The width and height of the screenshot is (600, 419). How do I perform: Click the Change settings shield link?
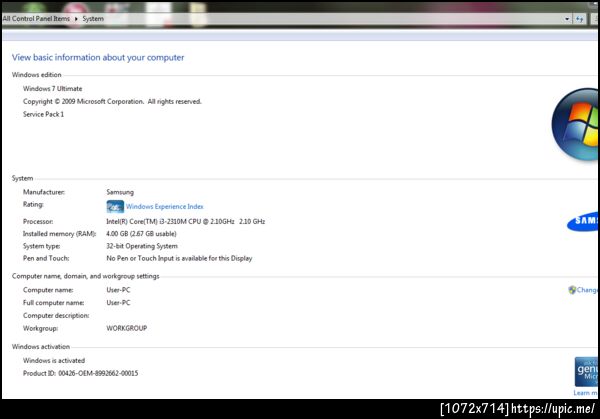click(x=583, y=290)
